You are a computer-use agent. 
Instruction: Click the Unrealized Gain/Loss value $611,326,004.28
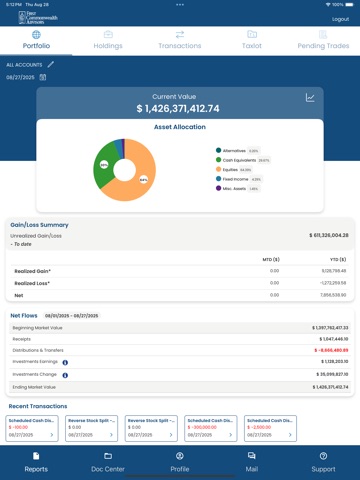click(329, 235)
